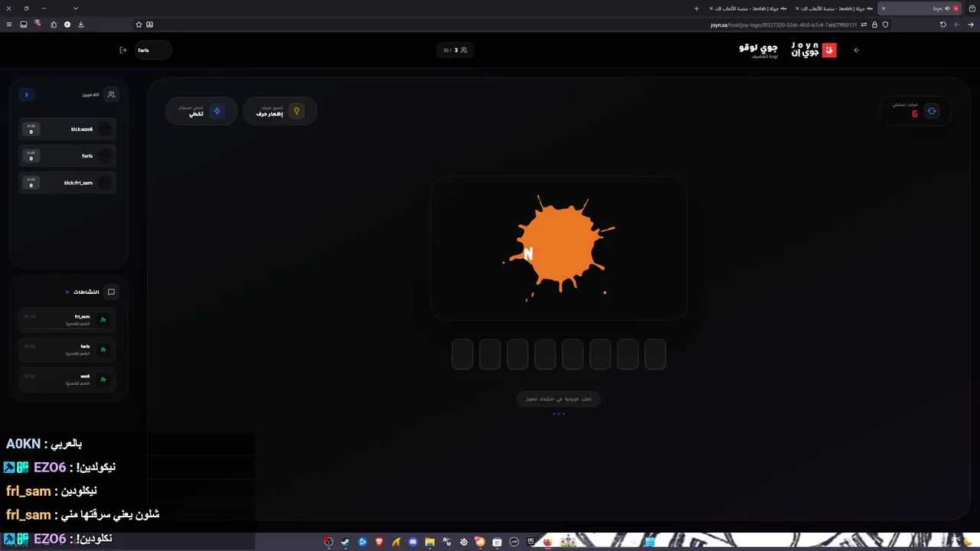Image resolution: width=980 pixels, height=551 pixels.
Task: Bookmark this page with the star icon
Action: (139, 24)
